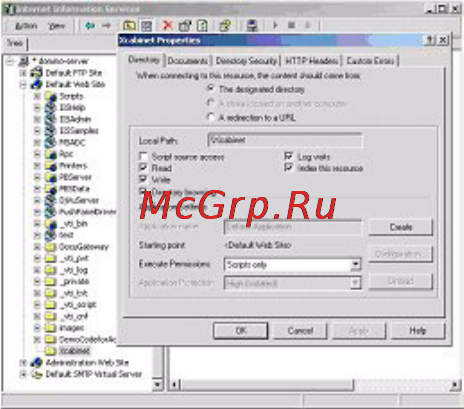Viewport: 464px width, 409px height.
Task: Expand the Administration Web Site node
Action: [x=23, y=362]
